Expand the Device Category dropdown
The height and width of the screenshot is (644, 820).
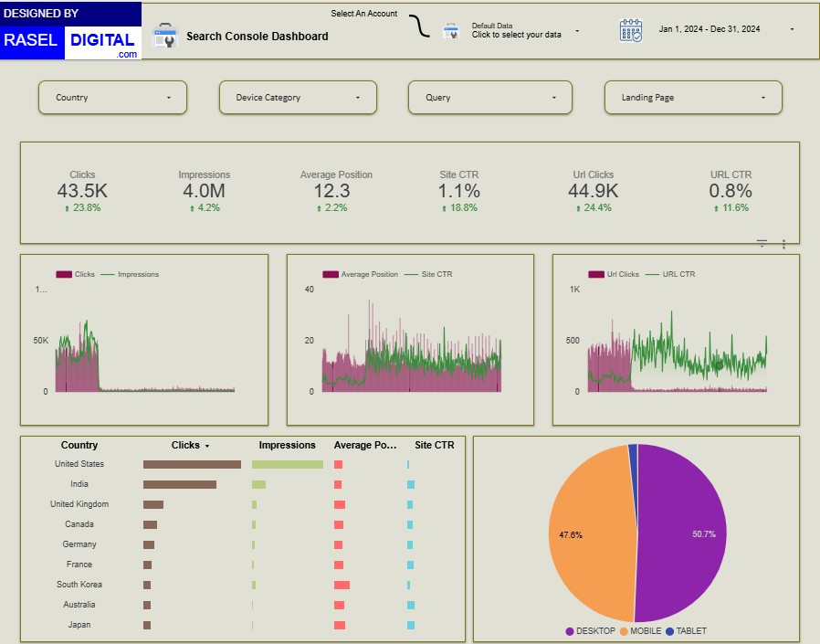[x=298, y=98]
